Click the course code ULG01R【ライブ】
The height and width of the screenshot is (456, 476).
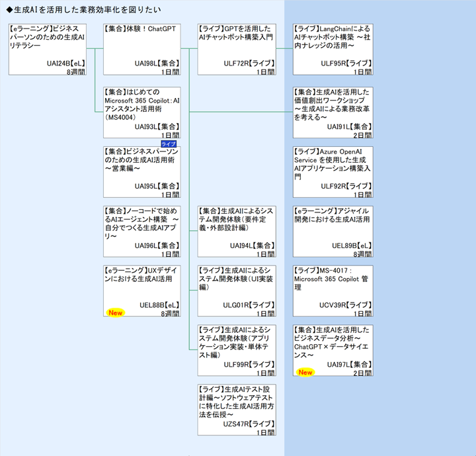tap(249, 305)
